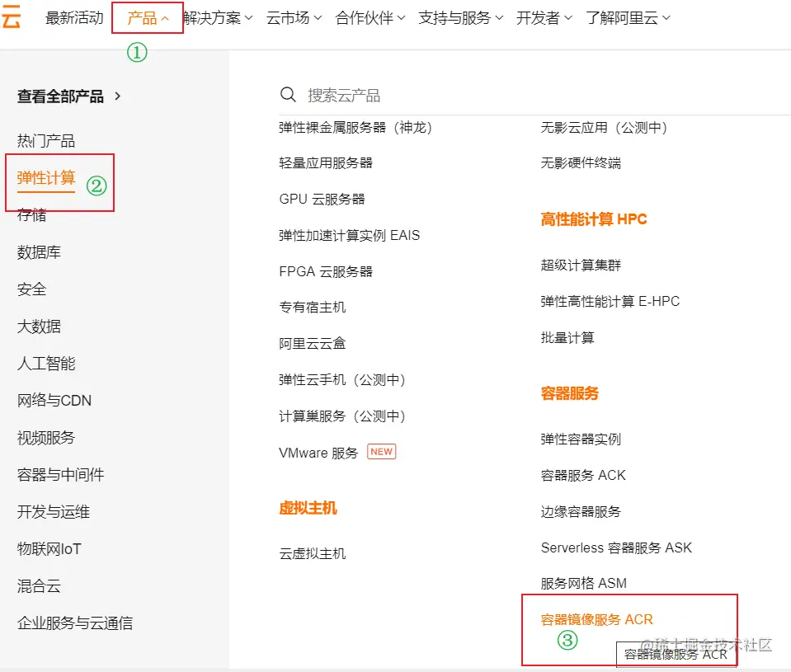Viewport: 791px width, 672px height.
Task: Select the 弹性计算 category
Action: [x=46, y=177]
